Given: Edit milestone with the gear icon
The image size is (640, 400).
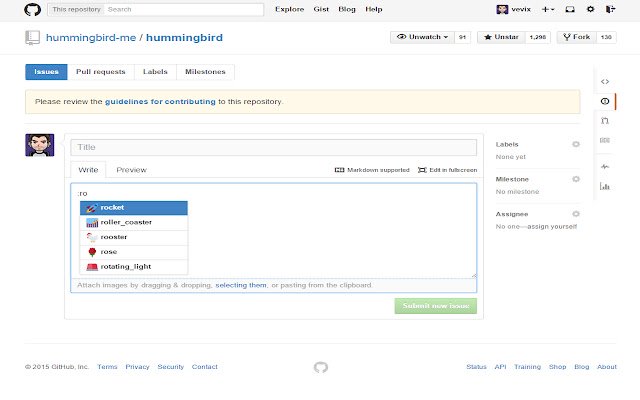Looking at the screenshot, I should [576, 179].
